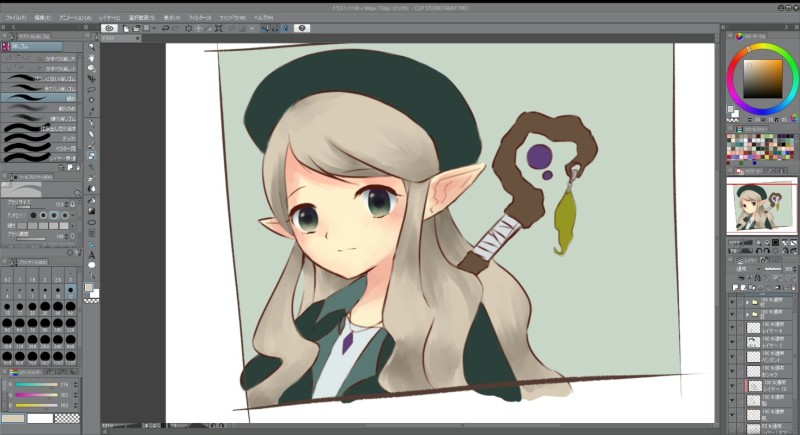This screenshot has width=800, height=435.
Task: Select the Ruler tool
Action: tap(92, 244)
